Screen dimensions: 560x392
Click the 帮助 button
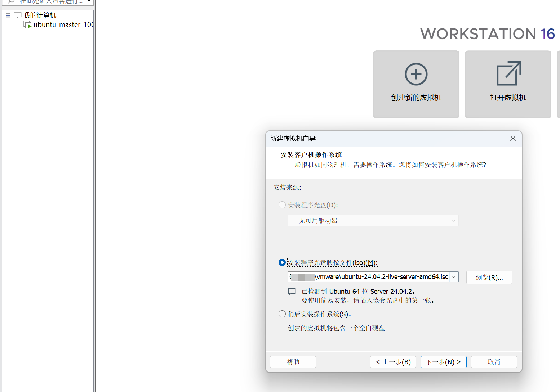click(293, 362)
